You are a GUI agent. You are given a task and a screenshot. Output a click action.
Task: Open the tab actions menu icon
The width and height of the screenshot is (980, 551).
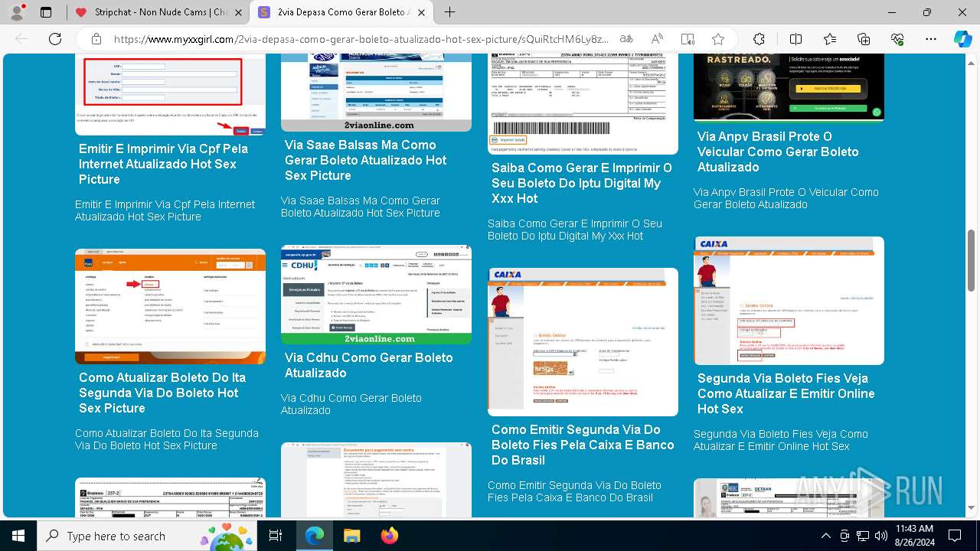click(x=46, y=12)
